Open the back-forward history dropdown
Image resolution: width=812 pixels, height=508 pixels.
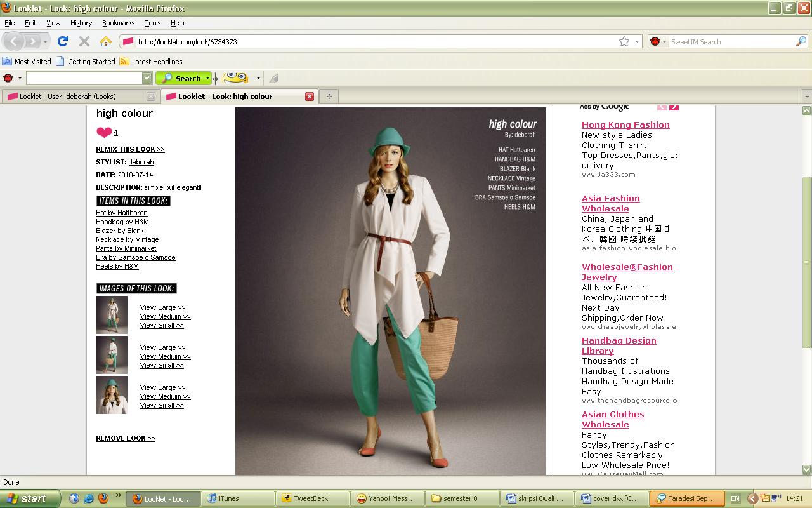point(45,41)
